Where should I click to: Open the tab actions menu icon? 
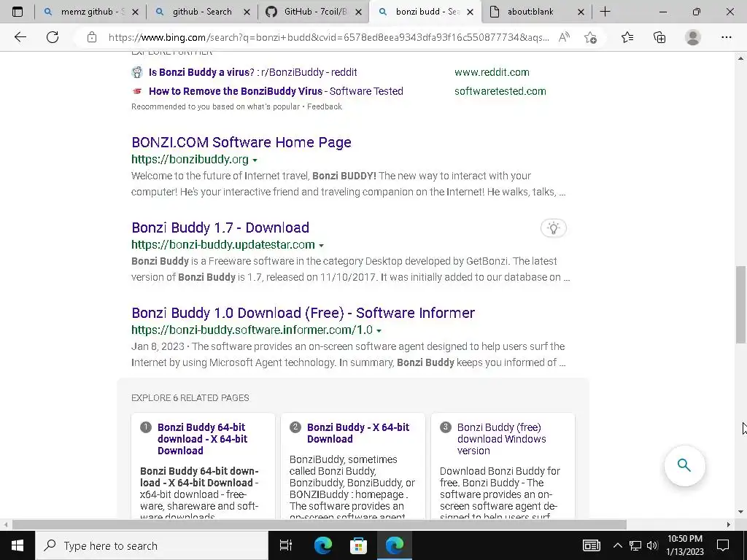click(x=18, y=12)
